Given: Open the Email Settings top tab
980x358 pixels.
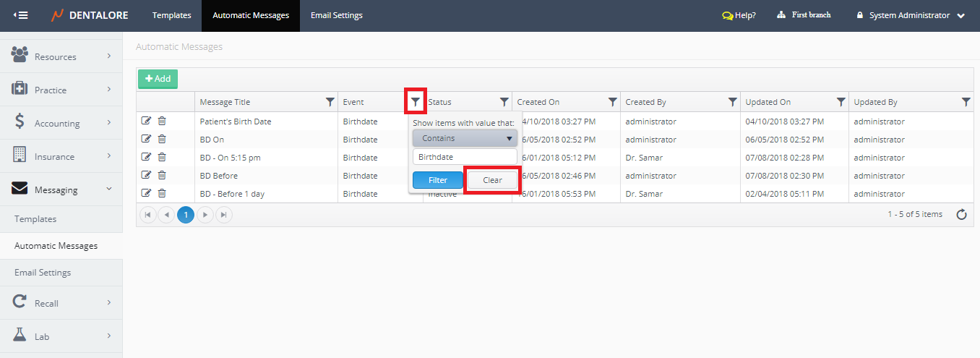Looking at the screenshot, I should pyautogui.click(x=336, y=15).
